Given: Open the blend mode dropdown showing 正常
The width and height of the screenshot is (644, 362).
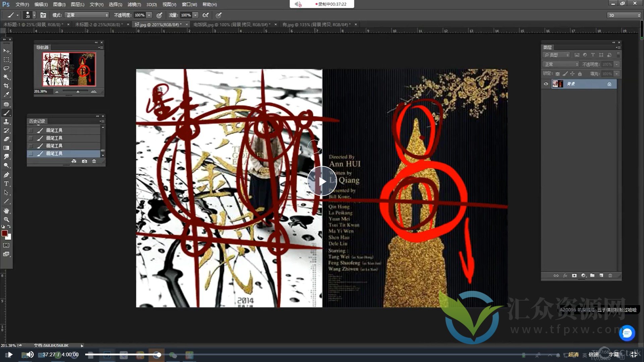Looking at the screenshot, I should point(87,15).
